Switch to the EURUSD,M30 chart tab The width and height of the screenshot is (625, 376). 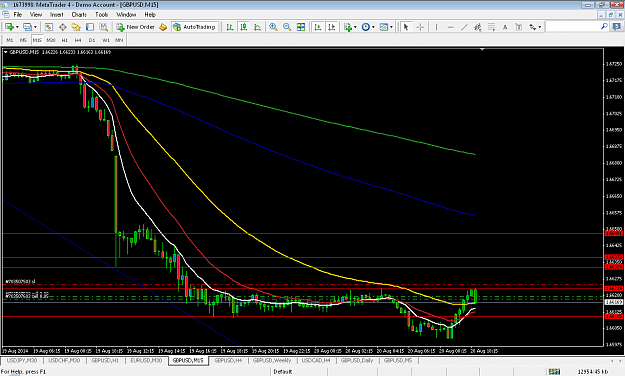click(146, 360)
